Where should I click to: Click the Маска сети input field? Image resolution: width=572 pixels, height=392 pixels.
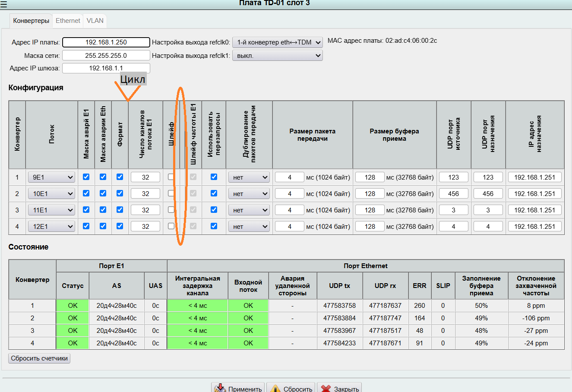[x=106, y=55]
